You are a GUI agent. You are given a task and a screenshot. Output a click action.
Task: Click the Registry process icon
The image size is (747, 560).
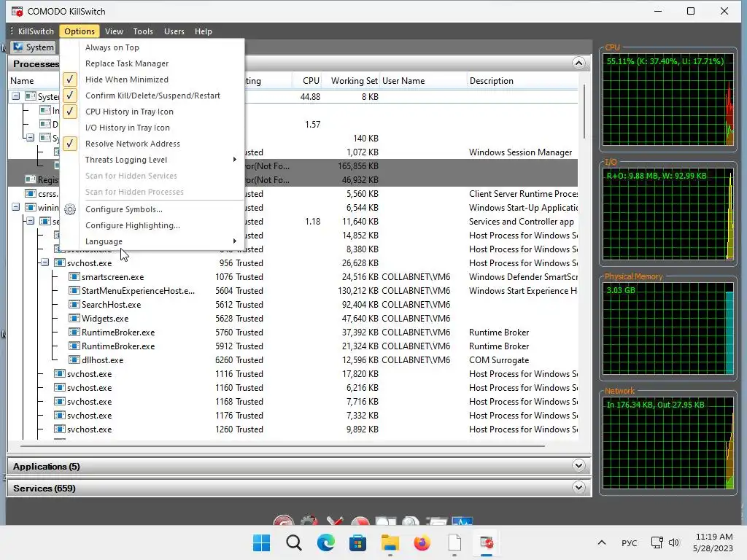click(x=31, y=179)
